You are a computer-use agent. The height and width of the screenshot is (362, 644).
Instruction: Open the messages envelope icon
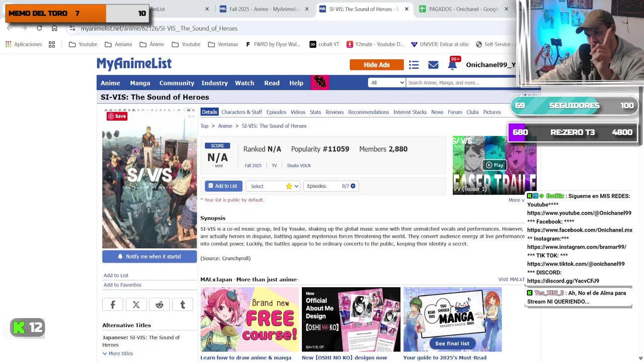pyautogui.click(x=433, y=65)
